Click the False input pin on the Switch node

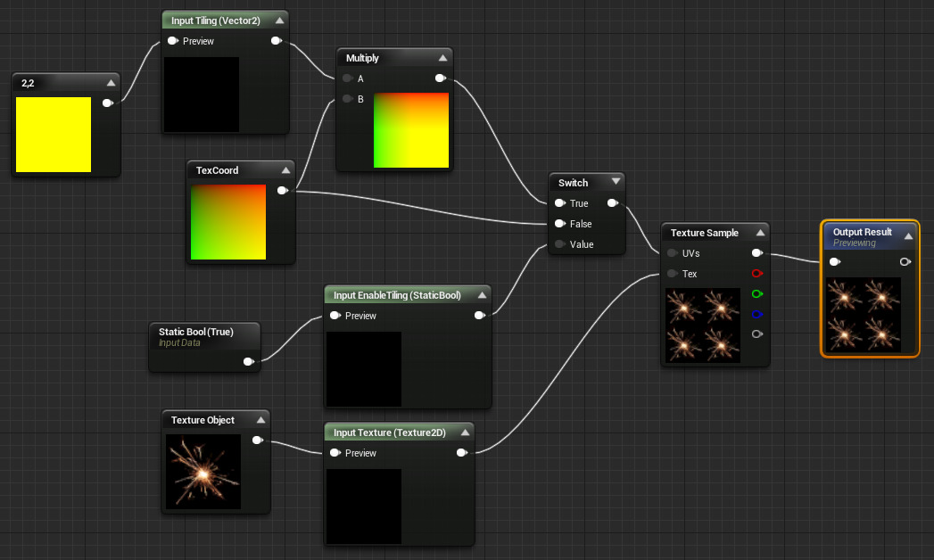(x=559, y=224)
